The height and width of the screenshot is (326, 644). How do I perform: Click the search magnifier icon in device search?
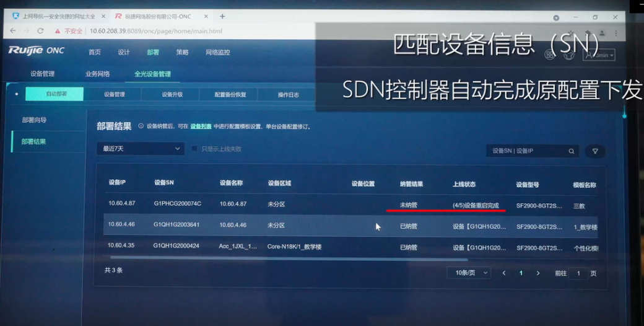click(x=571, y=151)
